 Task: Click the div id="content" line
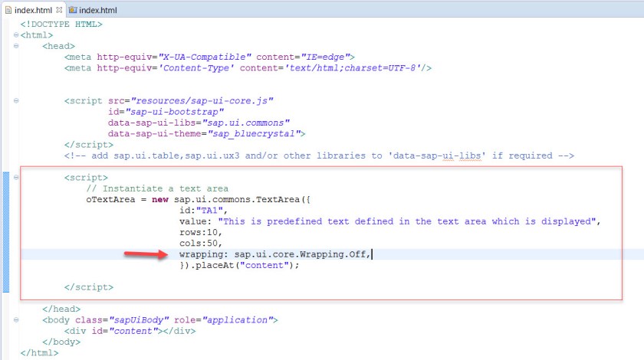pos(130,331)
